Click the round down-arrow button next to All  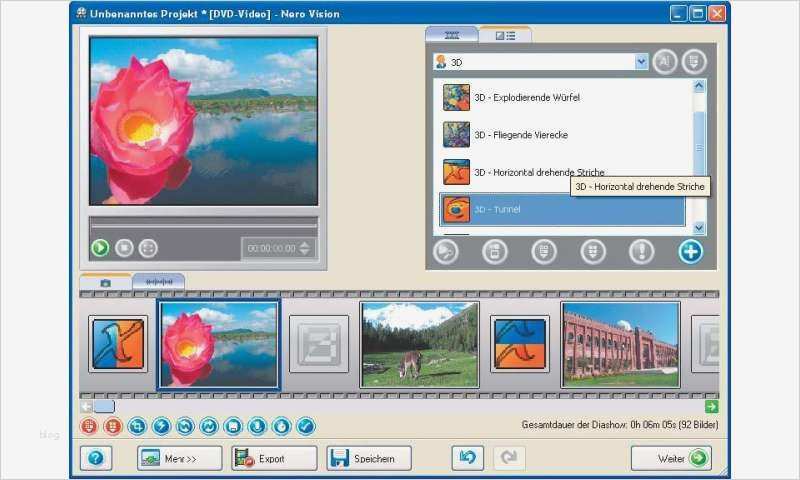point(694,62)
